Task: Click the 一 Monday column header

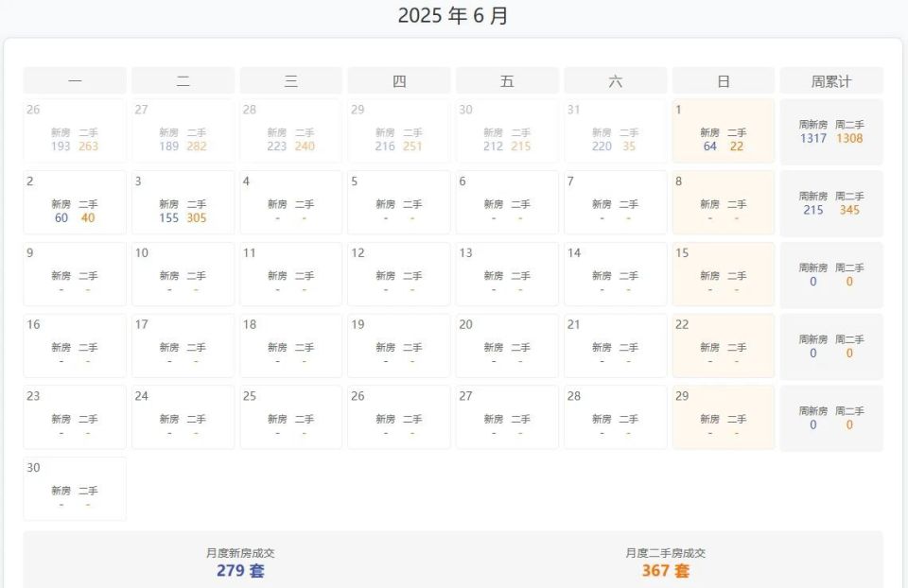Action: [x=75, y=81]
